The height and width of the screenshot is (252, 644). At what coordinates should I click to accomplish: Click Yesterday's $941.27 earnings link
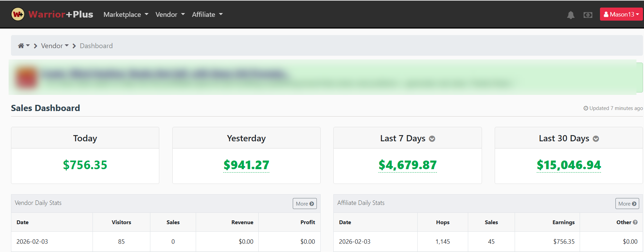(x=246, y=165)
